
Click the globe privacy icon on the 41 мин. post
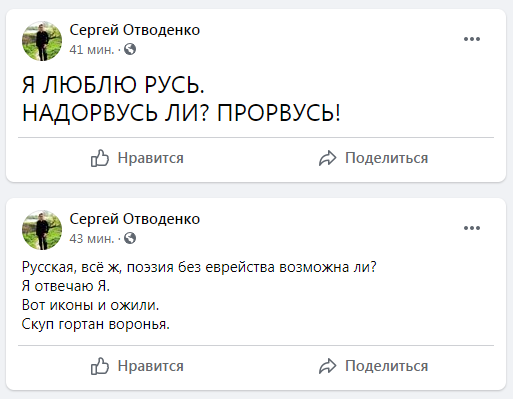coord(130,49)
